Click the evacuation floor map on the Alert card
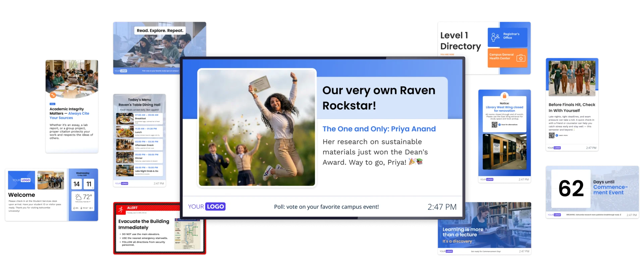 pyautogui.click(x=187, y=234)
